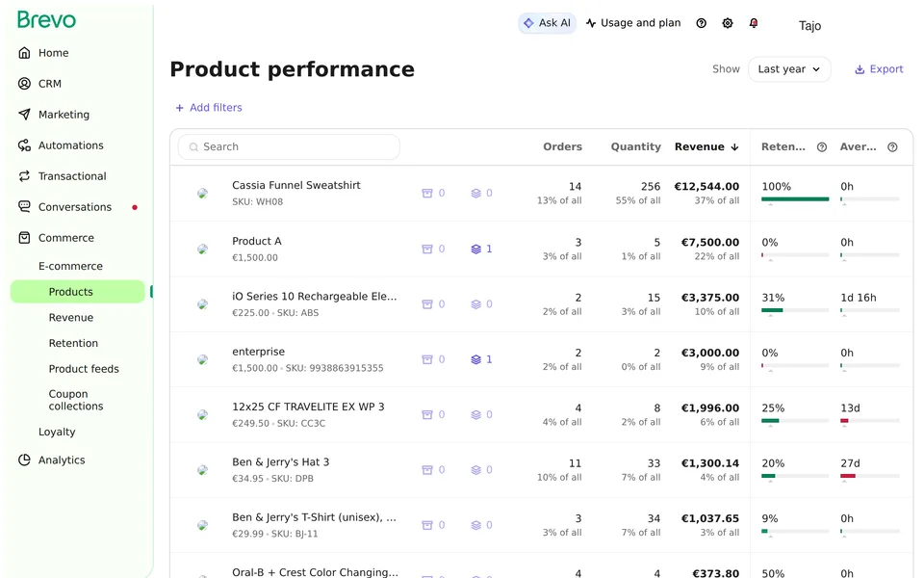Open the help question mark icon
This screenshot has height=578, width=924.
[702, 23]
